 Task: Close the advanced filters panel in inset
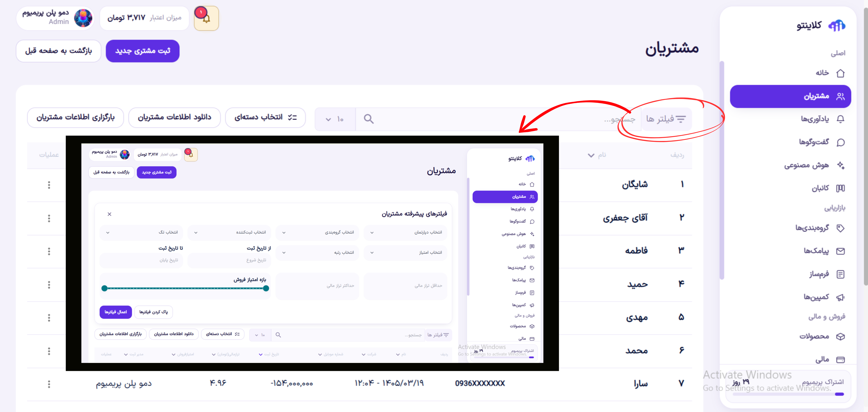pos(109,214)
